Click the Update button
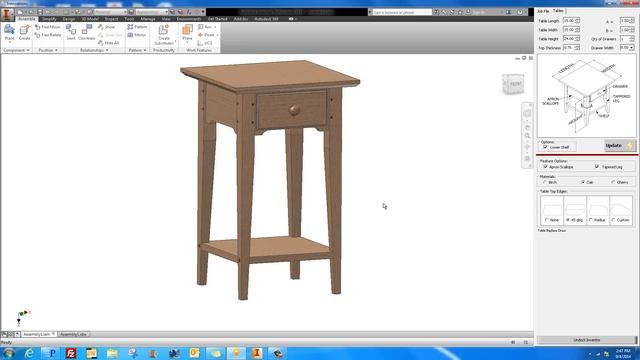Image resolution: width=640 pixels, height=360 pixels. click(620, 146)
